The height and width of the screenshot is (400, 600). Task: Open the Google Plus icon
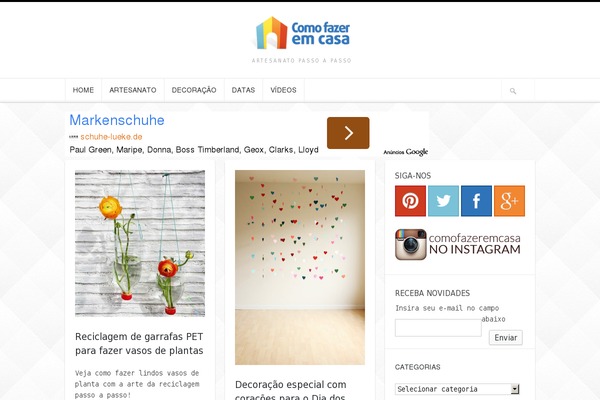pyautogui.click(x=509, y=201)
